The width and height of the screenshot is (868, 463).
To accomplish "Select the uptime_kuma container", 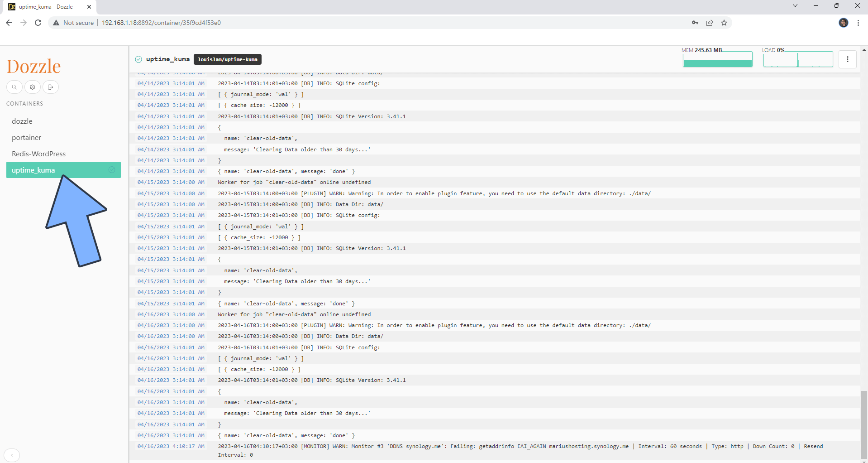I will 63,170.
